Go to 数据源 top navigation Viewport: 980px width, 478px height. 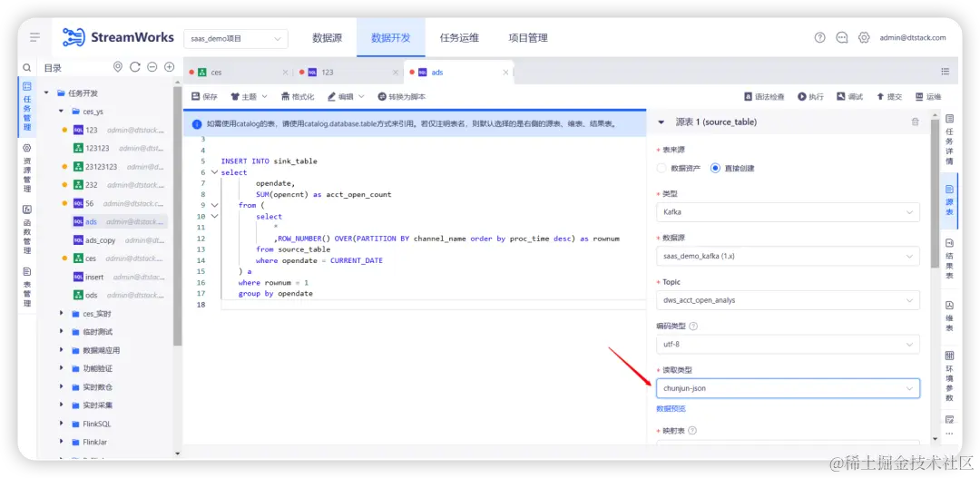(328, 37)
